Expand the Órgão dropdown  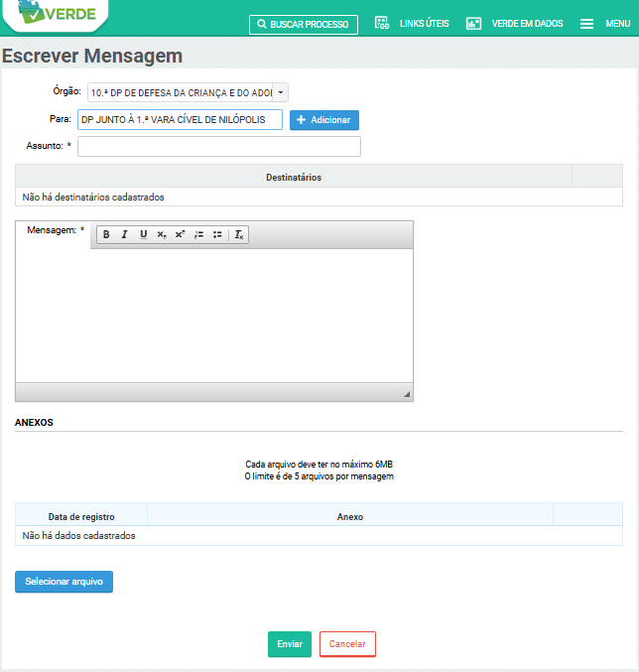pyautogui.click(x=280, y=92)
